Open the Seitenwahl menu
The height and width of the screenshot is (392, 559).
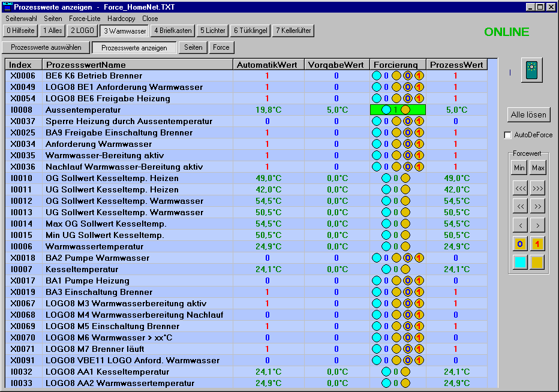click(x=21, y=19)
